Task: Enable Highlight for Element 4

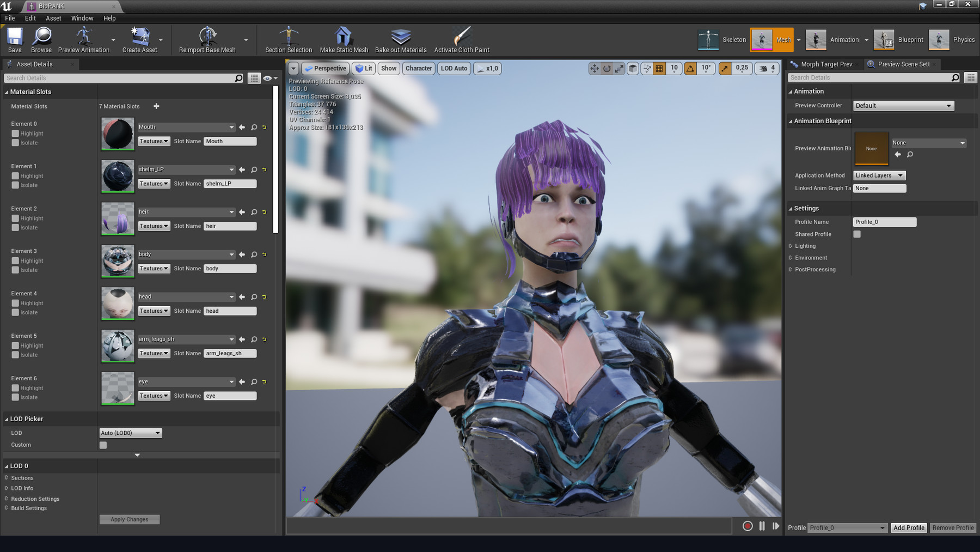Action: point(15,304)
